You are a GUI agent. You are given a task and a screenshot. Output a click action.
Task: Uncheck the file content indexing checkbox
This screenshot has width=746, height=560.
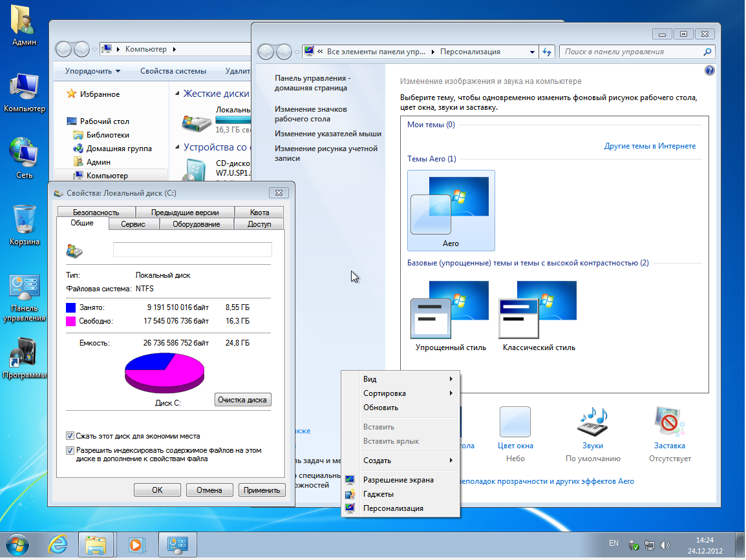(70, 450)
